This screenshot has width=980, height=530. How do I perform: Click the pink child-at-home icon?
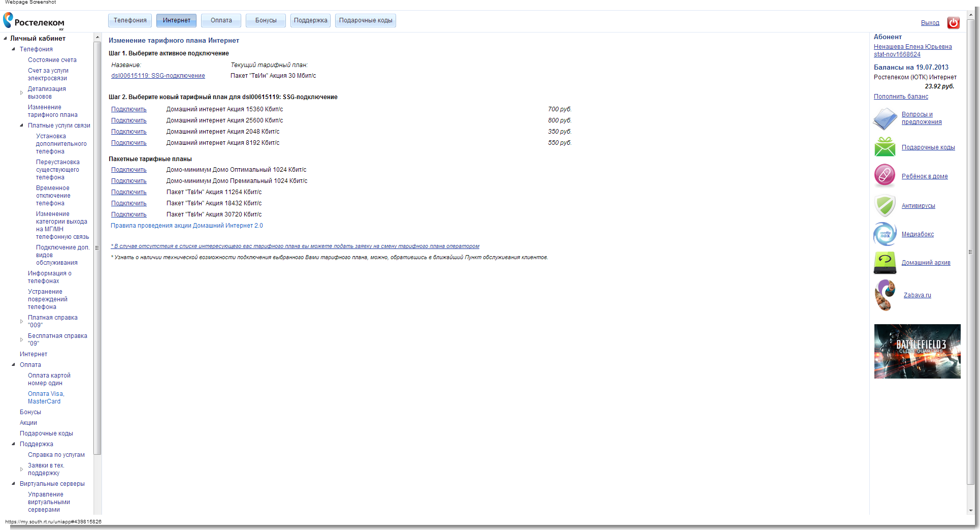[885, 175]
